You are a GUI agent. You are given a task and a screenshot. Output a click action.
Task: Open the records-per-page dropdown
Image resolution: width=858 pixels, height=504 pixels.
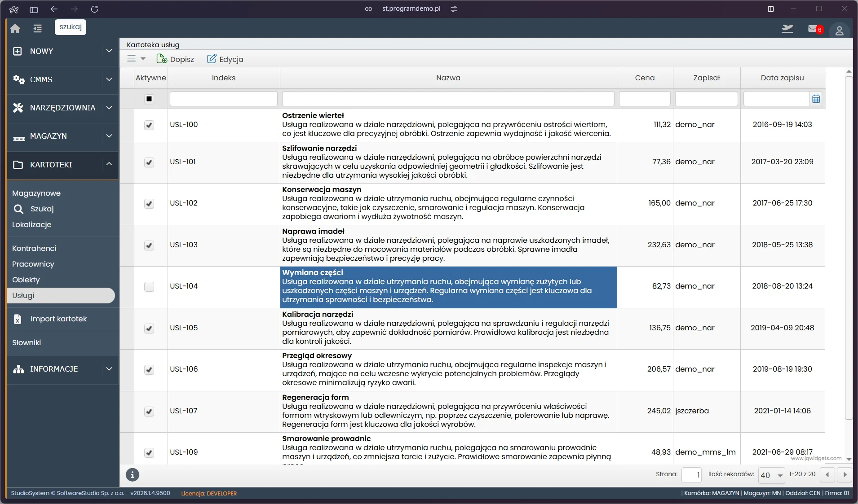[772, 475]
